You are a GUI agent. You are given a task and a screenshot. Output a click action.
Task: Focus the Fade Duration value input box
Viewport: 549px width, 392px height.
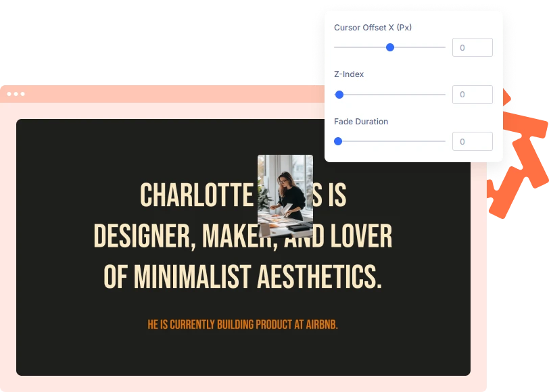[473, 141]
